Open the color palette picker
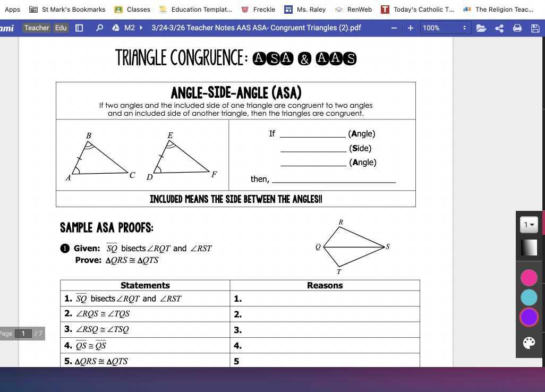Image resolution: width=545 pixels, height=392 pixels. (x=529, y=343)
